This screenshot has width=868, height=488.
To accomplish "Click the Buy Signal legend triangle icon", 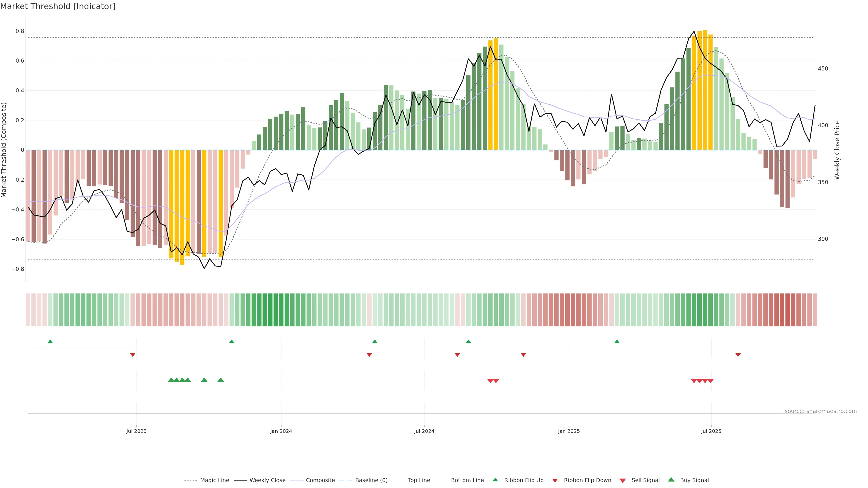I will click(x=671, y=480).
